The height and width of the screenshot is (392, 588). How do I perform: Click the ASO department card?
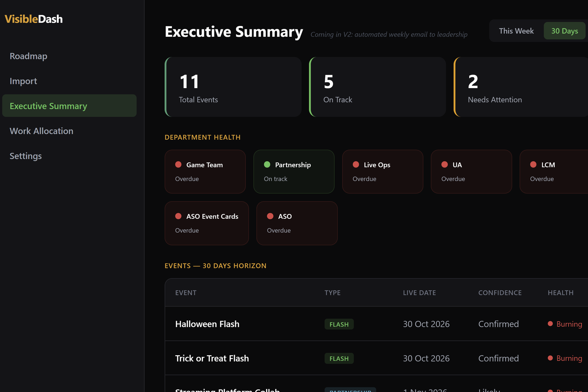tap(297, 223)
